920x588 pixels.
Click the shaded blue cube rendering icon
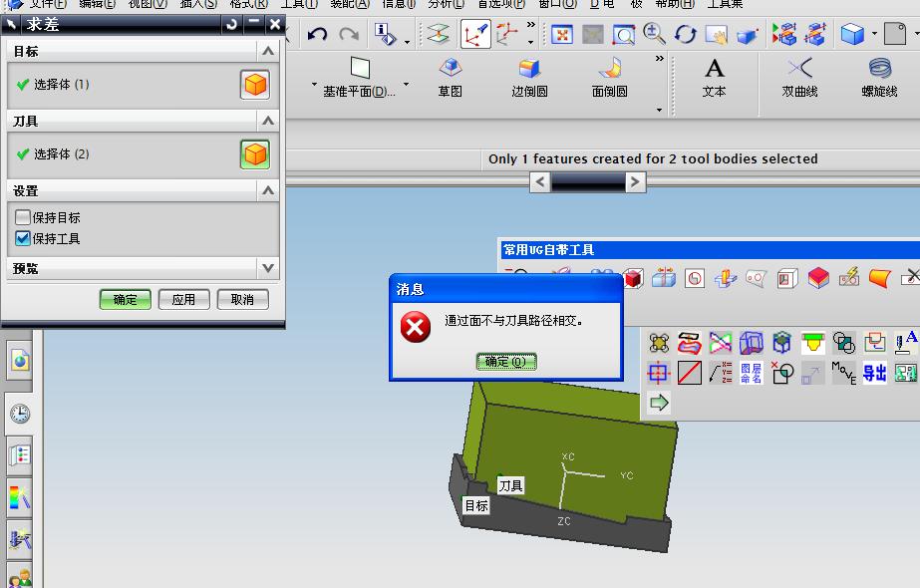(x=852, y=34)
